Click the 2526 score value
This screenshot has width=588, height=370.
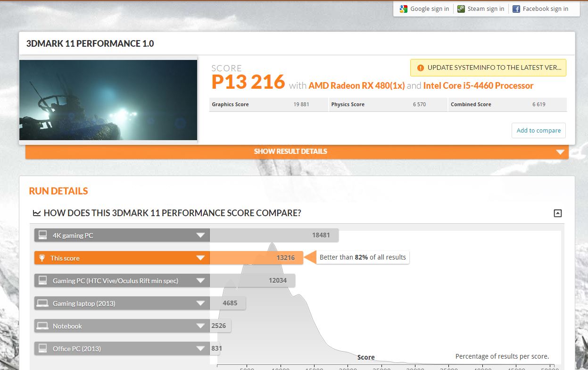[x=219, y=326]
